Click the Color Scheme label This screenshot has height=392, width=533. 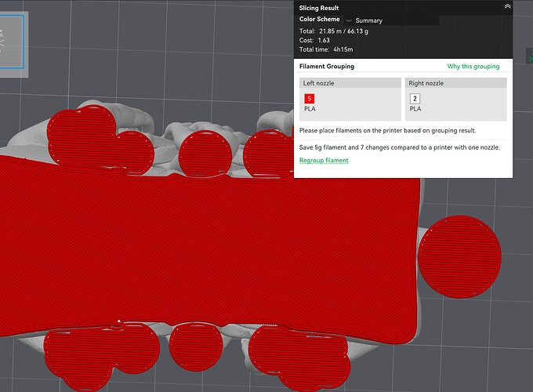[x=319, y=19]
